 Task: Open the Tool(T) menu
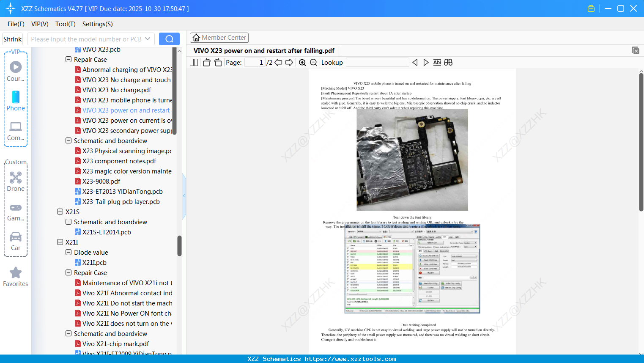[x=66, y=24]
